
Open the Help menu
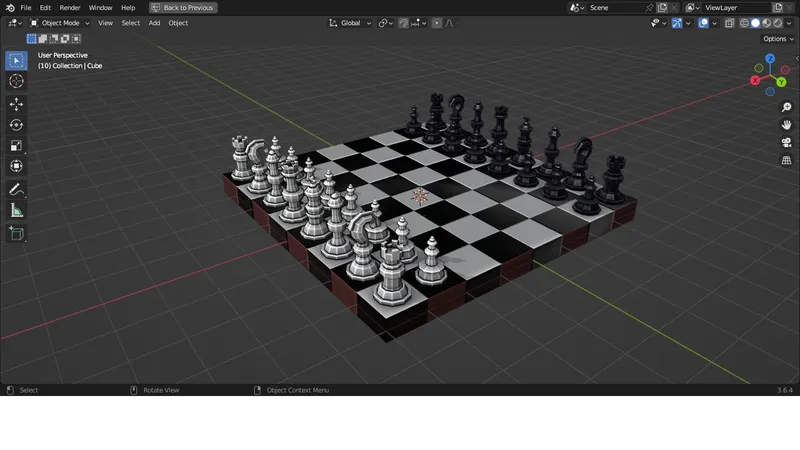click(x=128, y=8)
